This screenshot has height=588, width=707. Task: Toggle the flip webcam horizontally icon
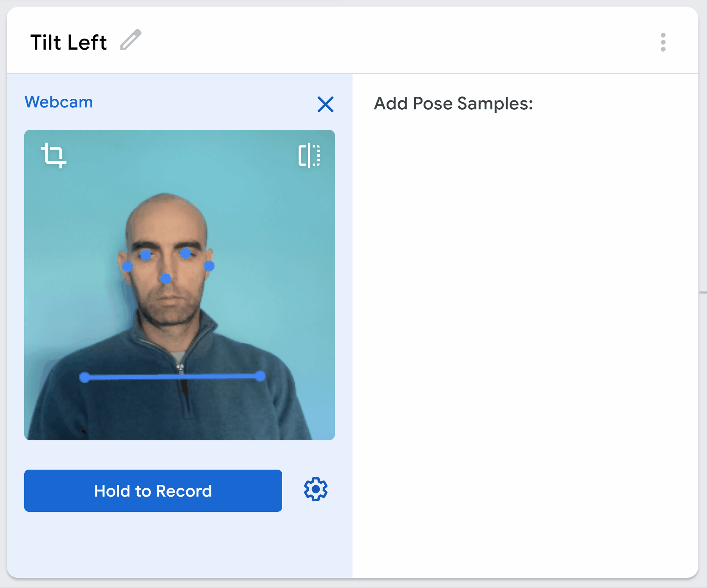point(309,155)
